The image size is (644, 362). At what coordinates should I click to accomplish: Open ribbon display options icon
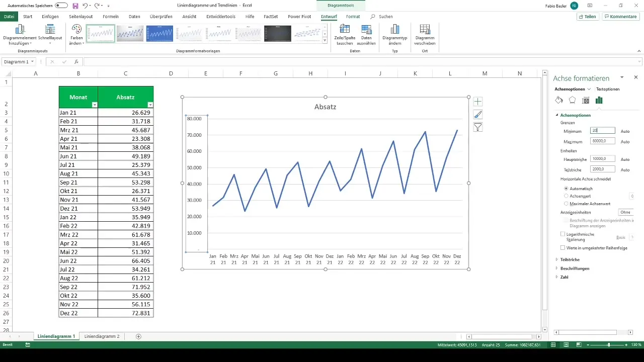590,6
